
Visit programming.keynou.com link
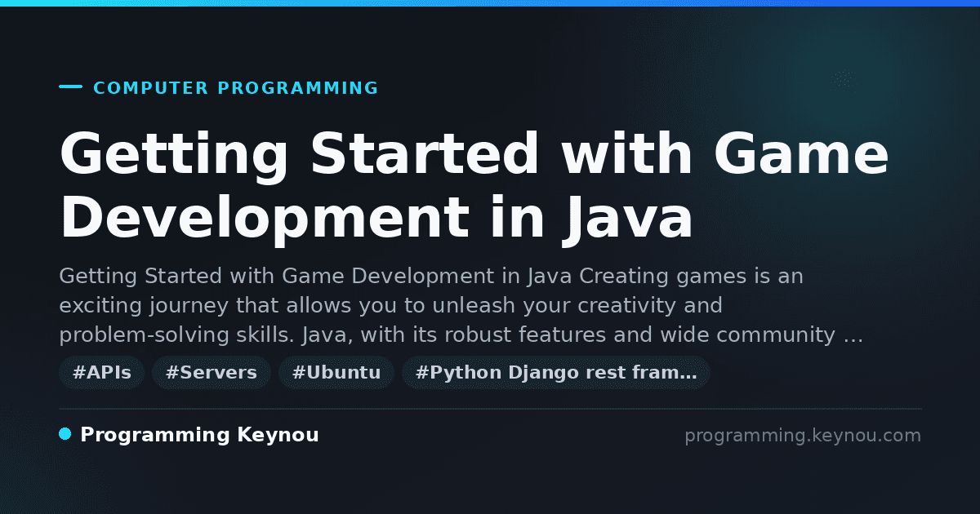tap(803, 436)
